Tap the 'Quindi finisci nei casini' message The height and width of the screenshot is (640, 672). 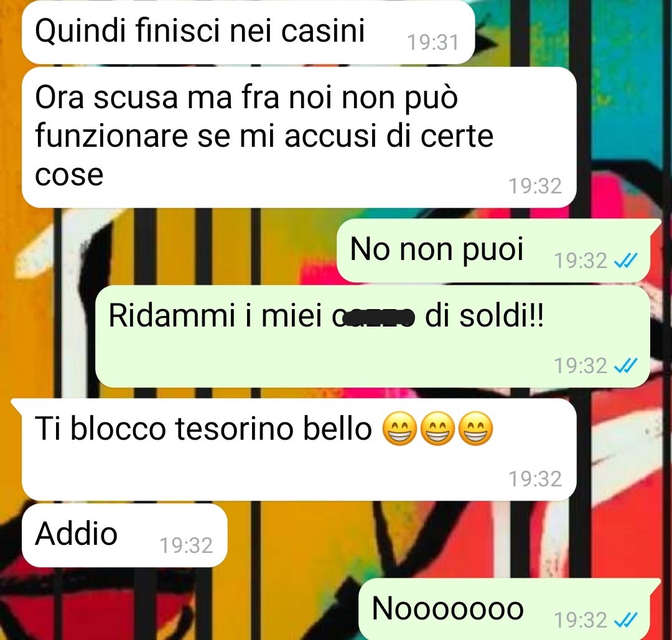pyautogui.click(x=248, y=32)
